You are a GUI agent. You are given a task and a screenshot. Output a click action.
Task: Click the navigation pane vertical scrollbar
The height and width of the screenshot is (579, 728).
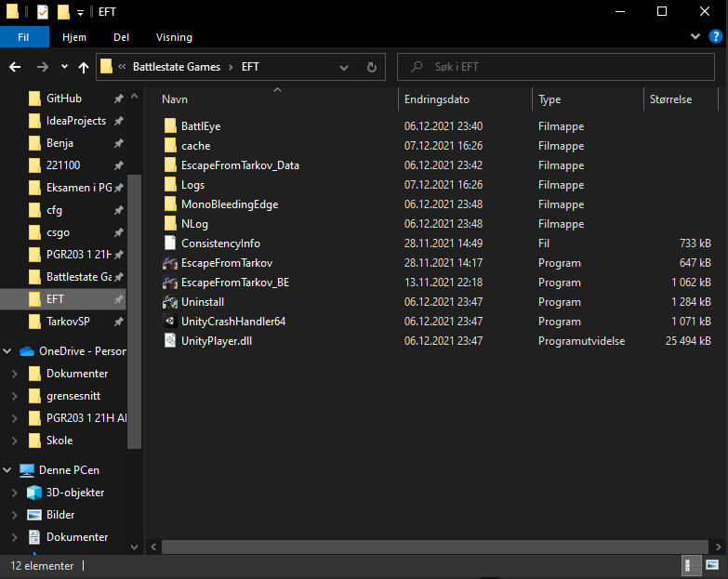pos(134,311)
